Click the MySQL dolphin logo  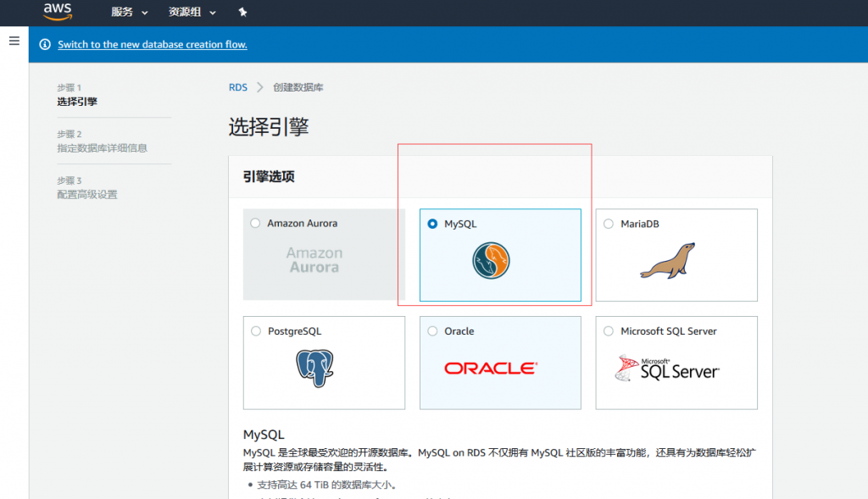pos(491,261)
